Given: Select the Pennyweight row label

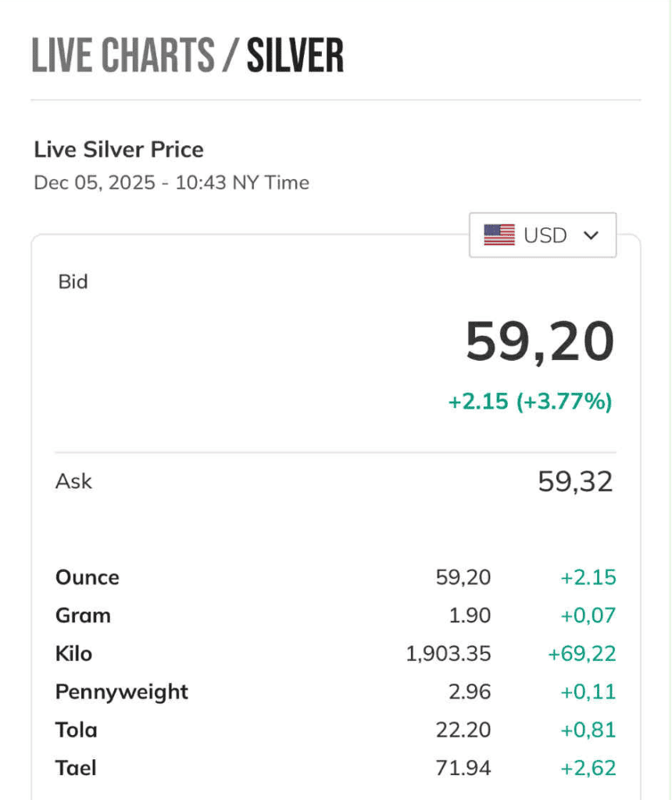Looking at the screenshot, I should (122, 691).
